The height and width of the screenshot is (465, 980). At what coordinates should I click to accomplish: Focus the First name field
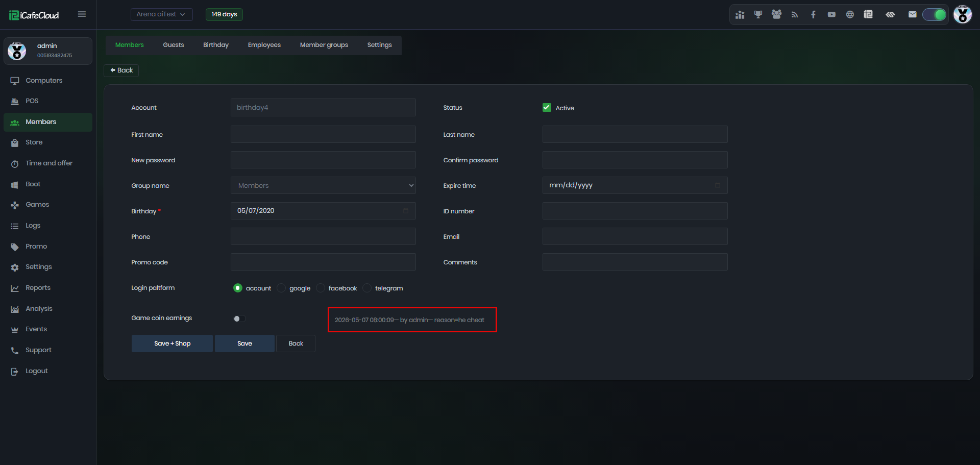(x=323, y=134)
